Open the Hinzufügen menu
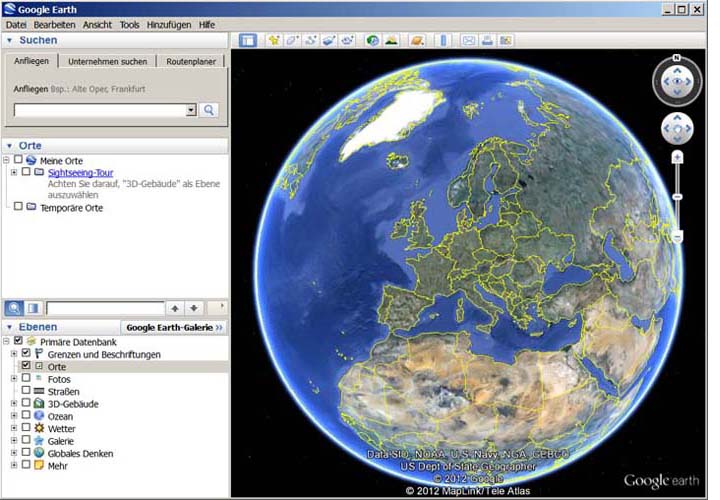 point(169,25)
